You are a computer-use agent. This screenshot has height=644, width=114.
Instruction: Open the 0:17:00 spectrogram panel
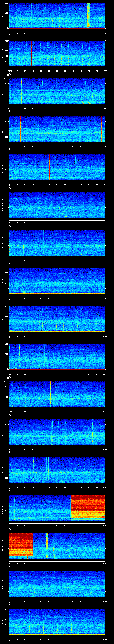(57, 621)
